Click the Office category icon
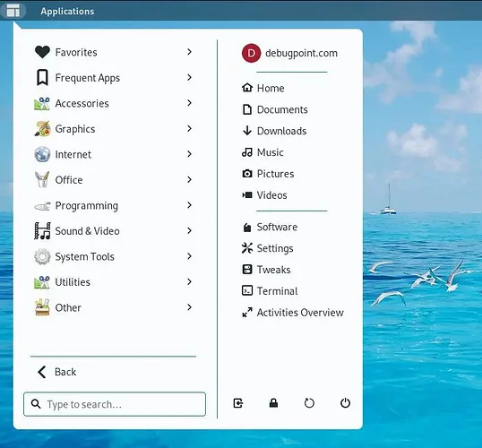The image size is (482, 448). pos(42,180)
